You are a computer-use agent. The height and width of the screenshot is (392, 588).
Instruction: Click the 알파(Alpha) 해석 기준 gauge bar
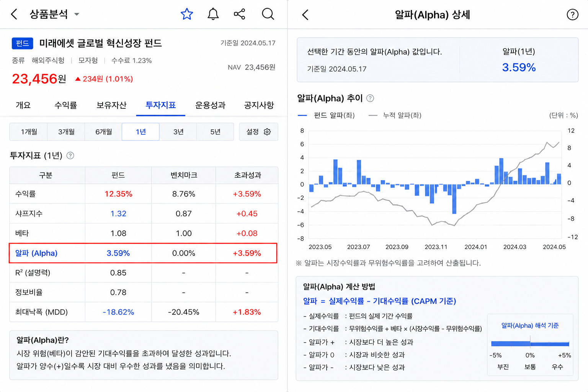(530, 343)
